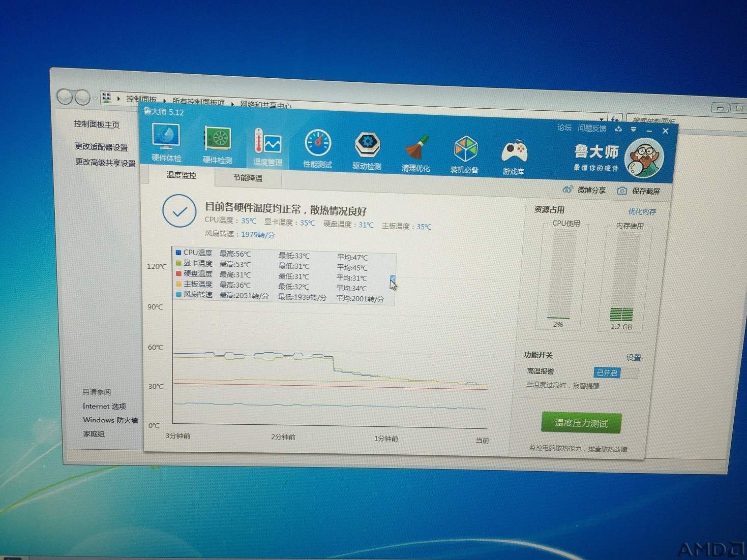Image resolution: width=747 pixels, height=560 pixels.
Task: Open Windows 防火墙 in Control Panel window
Action: tap(110, 420)
